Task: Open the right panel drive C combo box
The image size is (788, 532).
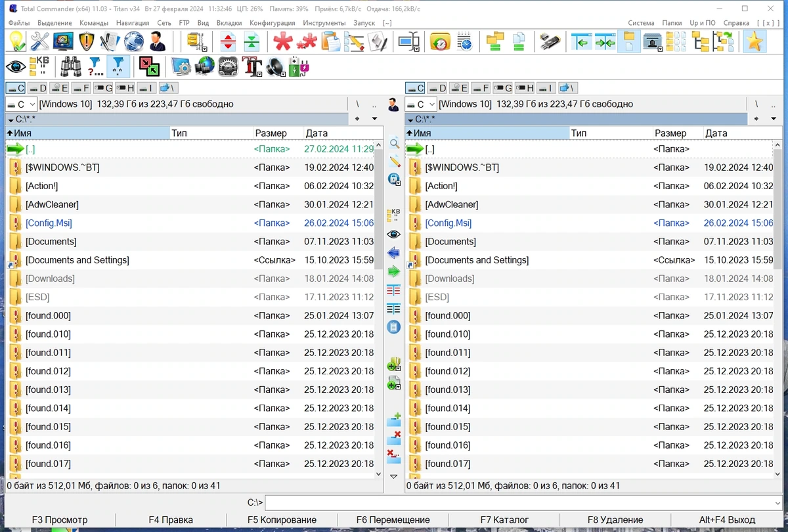Action: point(421,104)
